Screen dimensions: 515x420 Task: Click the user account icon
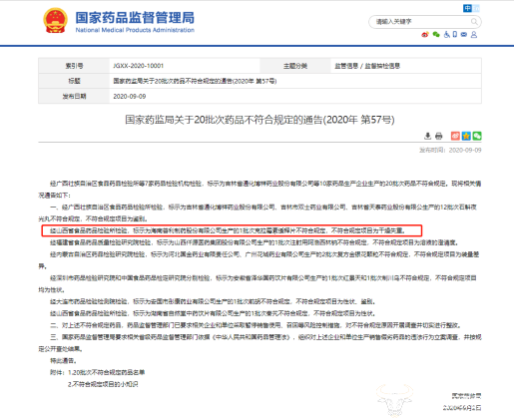tap(474, 34)
